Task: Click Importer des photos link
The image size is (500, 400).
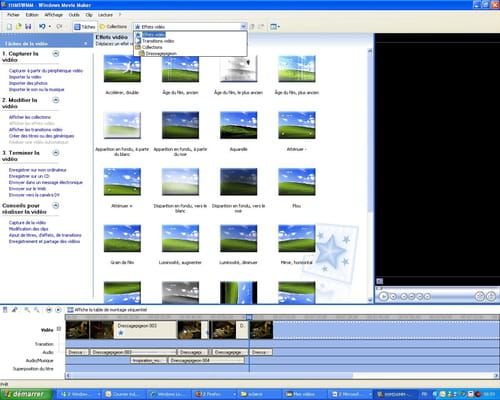Action: pos(28,83)
